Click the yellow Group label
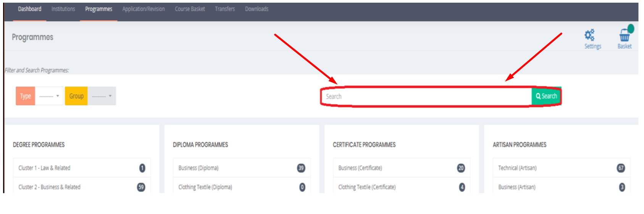The image size is (644, 214). click(76, 96)
